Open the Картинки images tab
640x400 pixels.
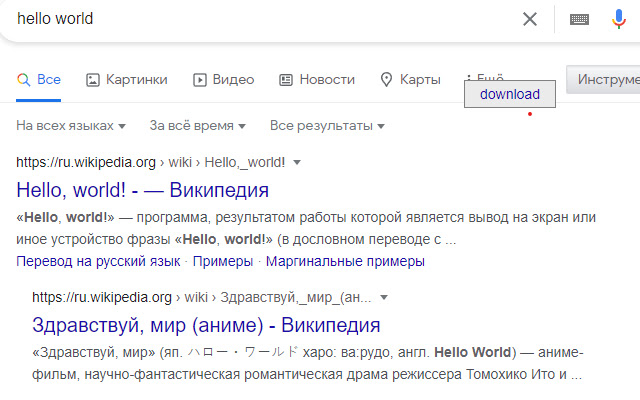127,80
